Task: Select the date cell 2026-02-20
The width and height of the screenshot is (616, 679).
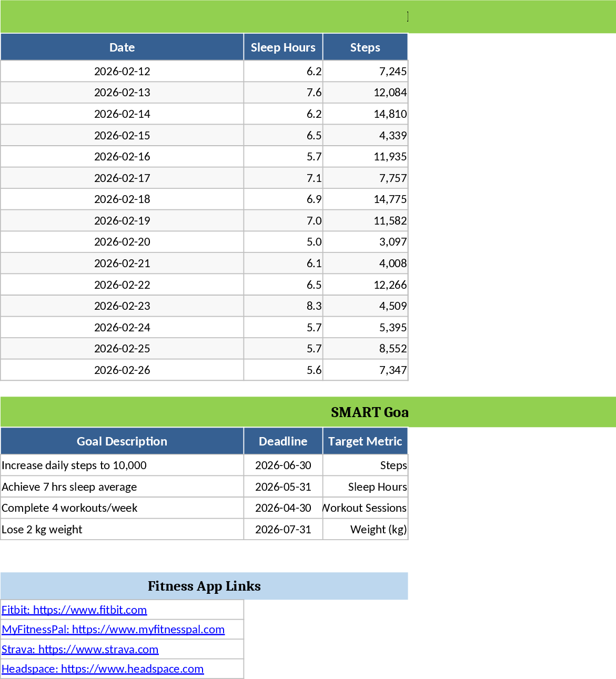Action: pos(122,242)
